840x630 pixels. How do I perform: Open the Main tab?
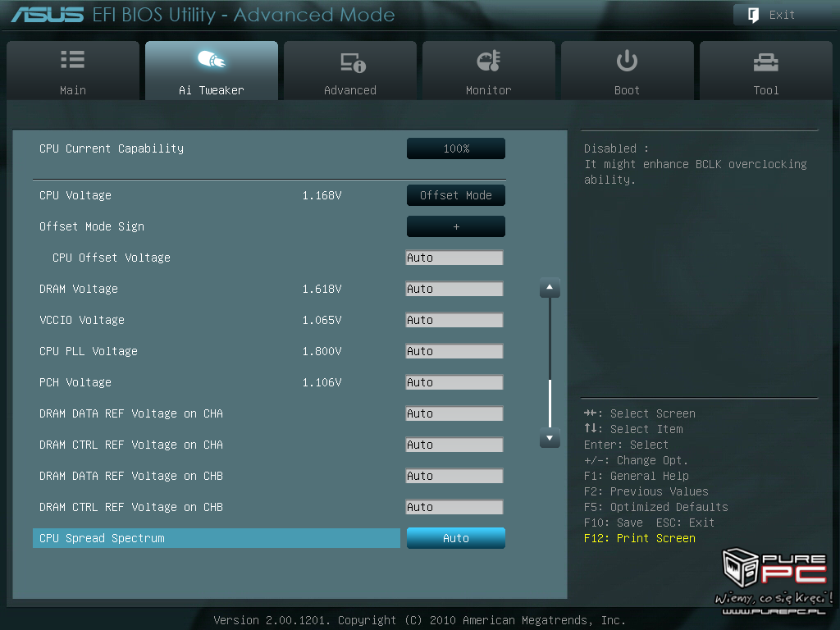pyautogui.click(x=73, y=71)
